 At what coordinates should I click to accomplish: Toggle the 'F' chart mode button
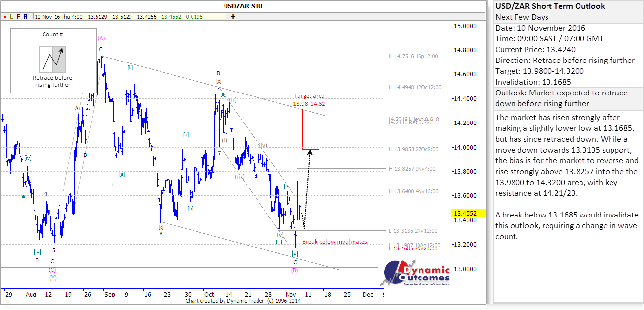coord(18,16)
